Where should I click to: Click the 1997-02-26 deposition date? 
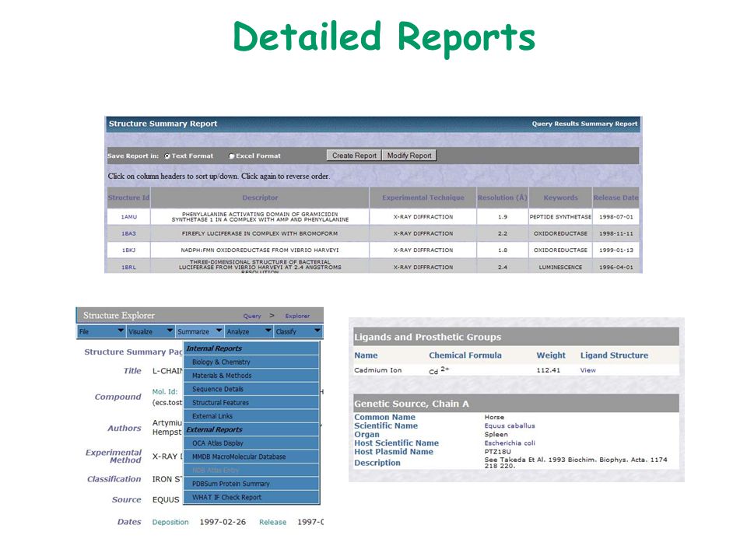pos(223,523)
